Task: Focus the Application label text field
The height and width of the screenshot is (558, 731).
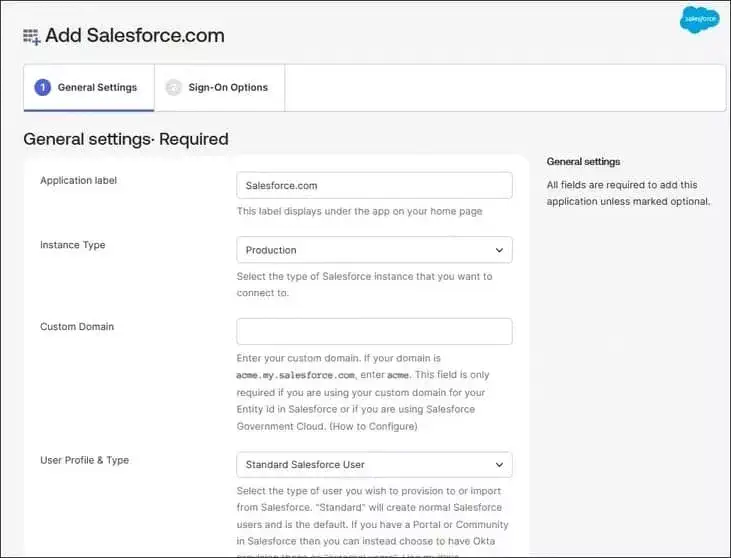Action: (374, 185)
